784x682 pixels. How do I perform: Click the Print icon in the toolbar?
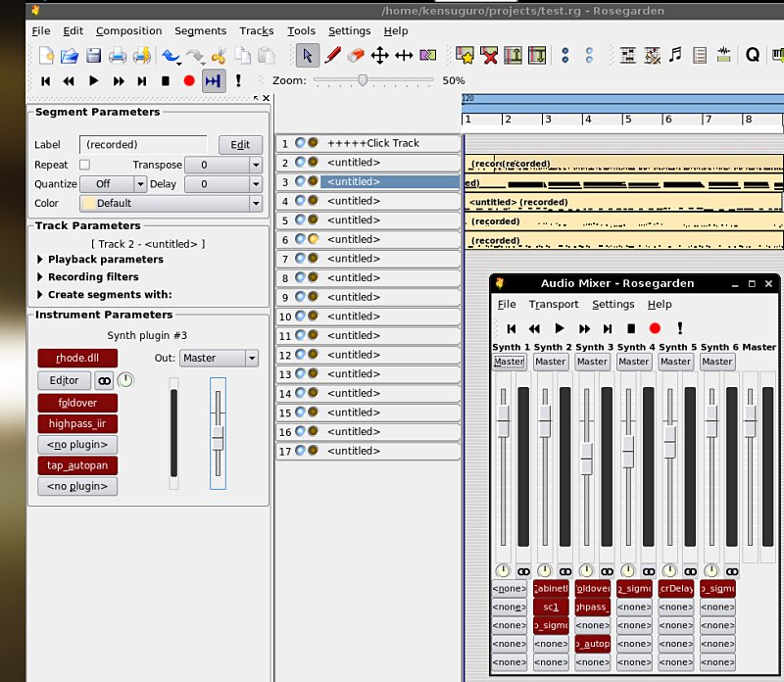point(118,55)
